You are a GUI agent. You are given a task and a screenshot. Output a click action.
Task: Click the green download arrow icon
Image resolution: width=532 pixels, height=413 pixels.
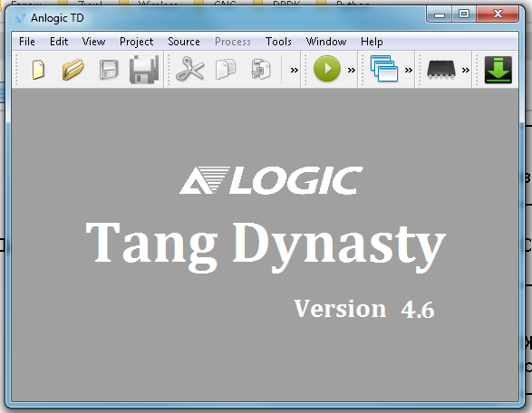click(498, 70)
